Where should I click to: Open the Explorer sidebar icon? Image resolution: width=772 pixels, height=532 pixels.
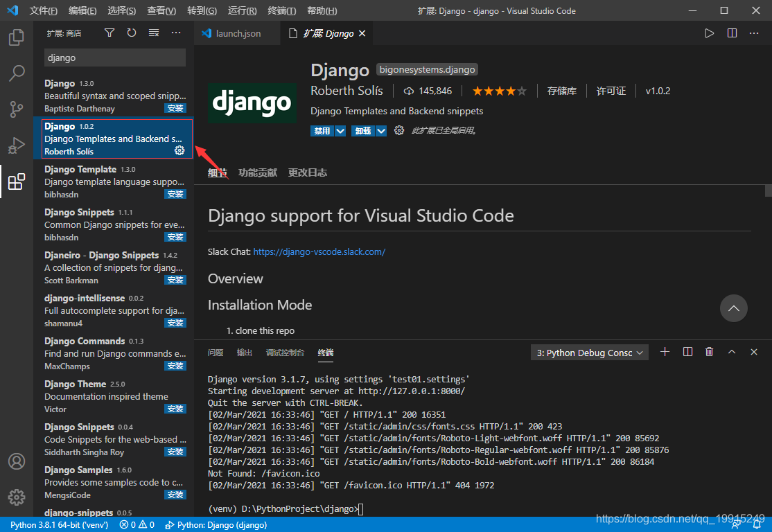[x=16, y=37]
